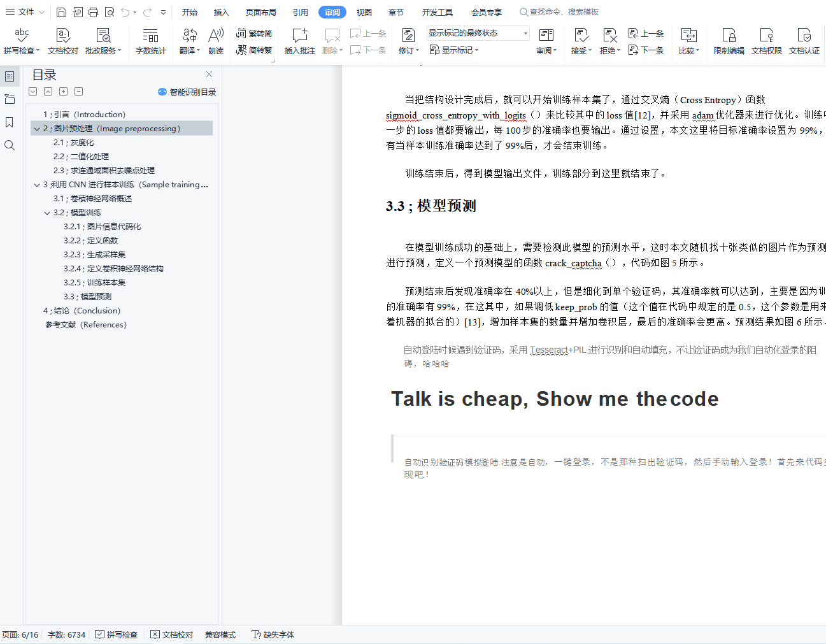Collapse the '3.2；模型训练' outline node

46,213
